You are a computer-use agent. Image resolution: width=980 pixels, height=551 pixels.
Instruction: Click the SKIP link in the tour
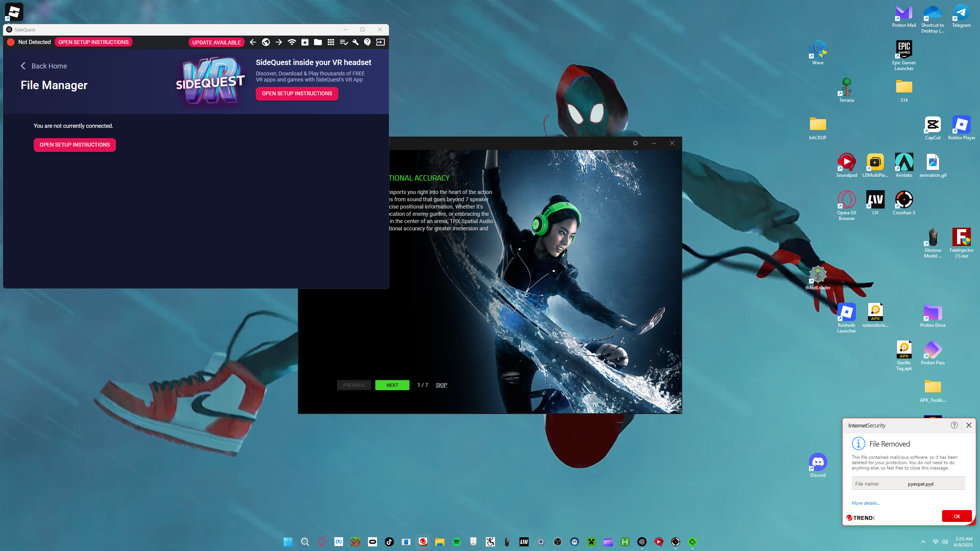click(441, 385)
